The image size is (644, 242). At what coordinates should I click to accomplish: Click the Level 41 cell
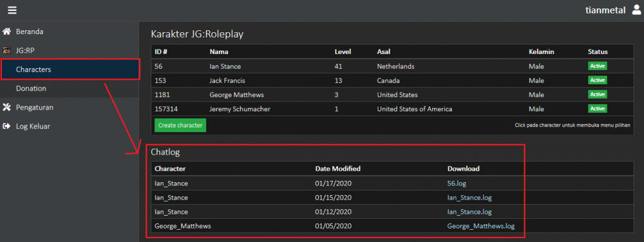[339, 66]
